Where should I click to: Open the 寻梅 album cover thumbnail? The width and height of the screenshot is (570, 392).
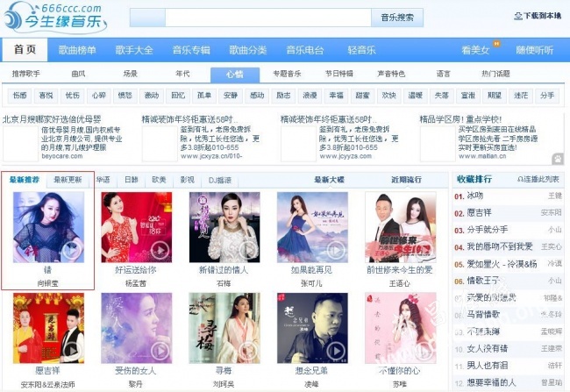click(x=224, y=328)
